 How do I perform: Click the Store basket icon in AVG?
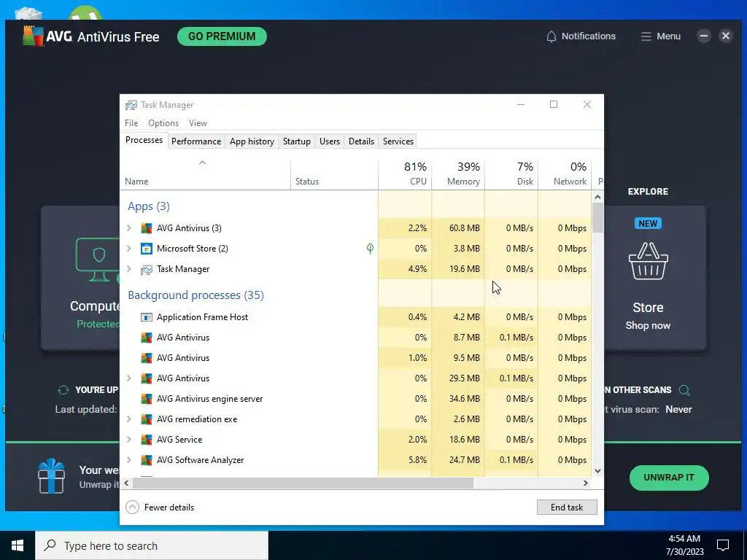pyautogui.click(x=648, y=261)
